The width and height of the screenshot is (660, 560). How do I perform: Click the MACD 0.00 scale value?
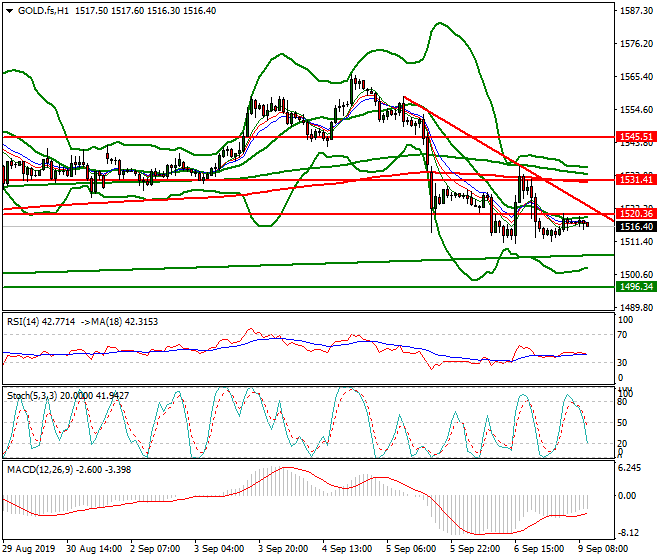pyautogui.click(x=627, y=496)
